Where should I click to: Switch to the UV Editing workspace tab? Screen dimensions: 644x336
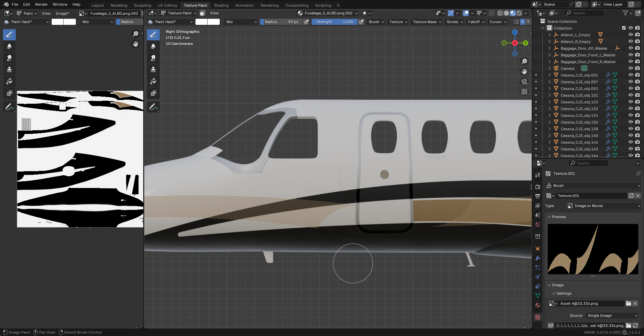coord(167,5)
